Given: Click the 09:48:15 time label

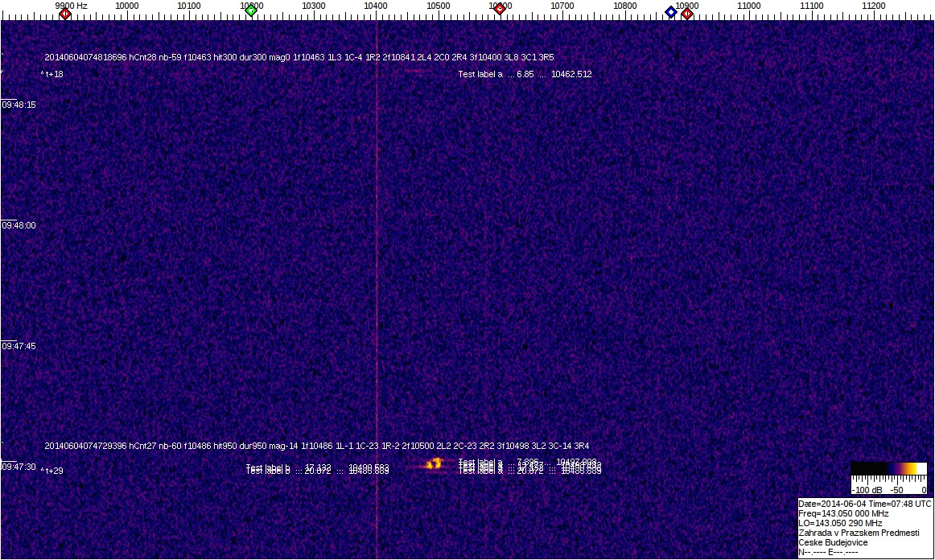Looking at the screenshot, I should (19, 105).
